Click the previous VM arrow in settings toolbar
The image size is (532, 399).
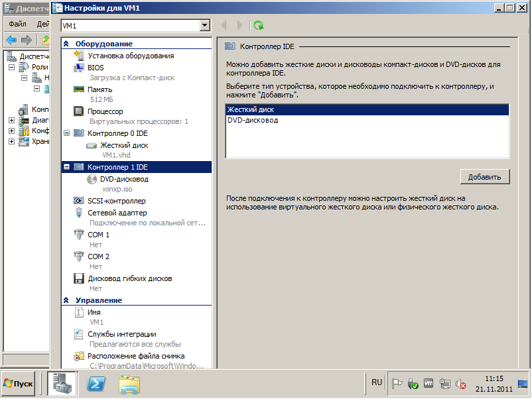[224, 25]
